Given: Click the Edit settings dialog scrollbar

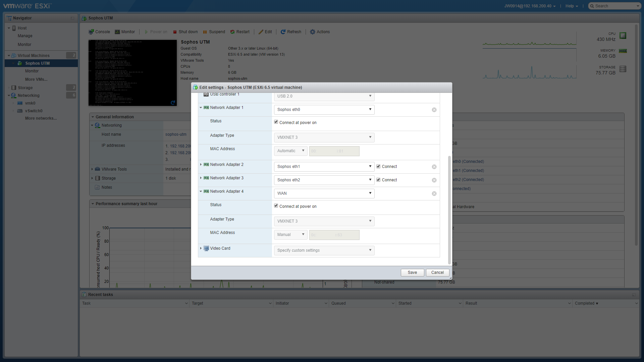Looking at the screenshot, I should pyautogui.click(x=449, y=210).
